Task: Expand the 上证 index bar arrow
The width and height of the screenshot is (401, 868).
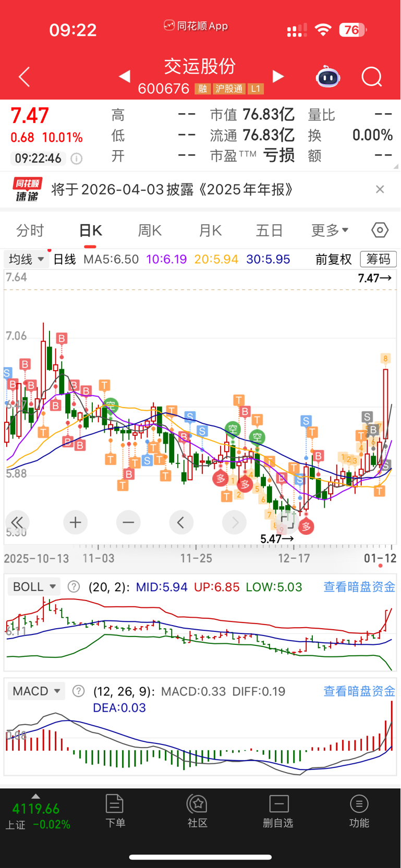Action: [x=35, y=796]
